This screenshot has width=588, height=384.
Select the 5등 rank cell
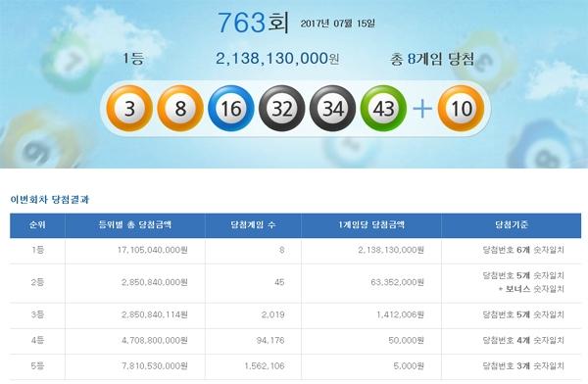pos(37,366)
